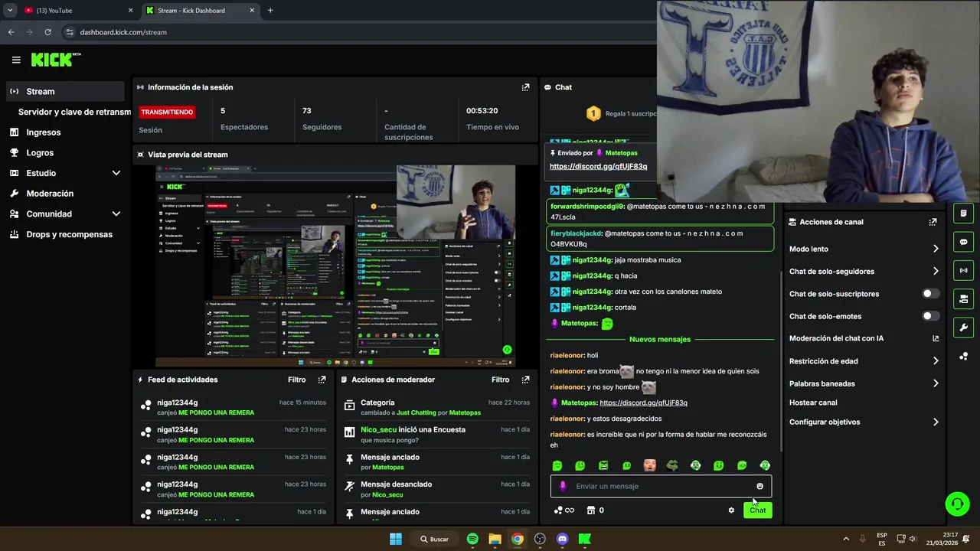
Task: Click the Just Chatting category link
Action: 416,412
